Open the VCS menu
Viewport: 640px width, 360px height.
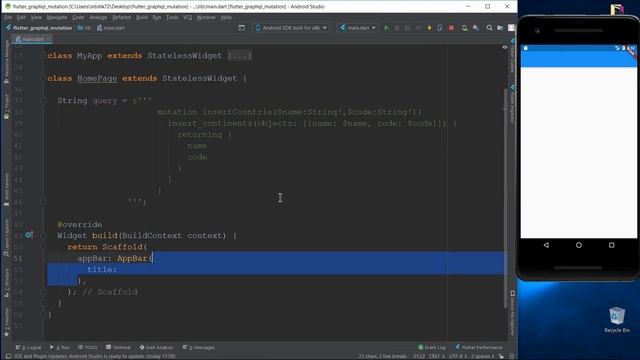[187, 18]
